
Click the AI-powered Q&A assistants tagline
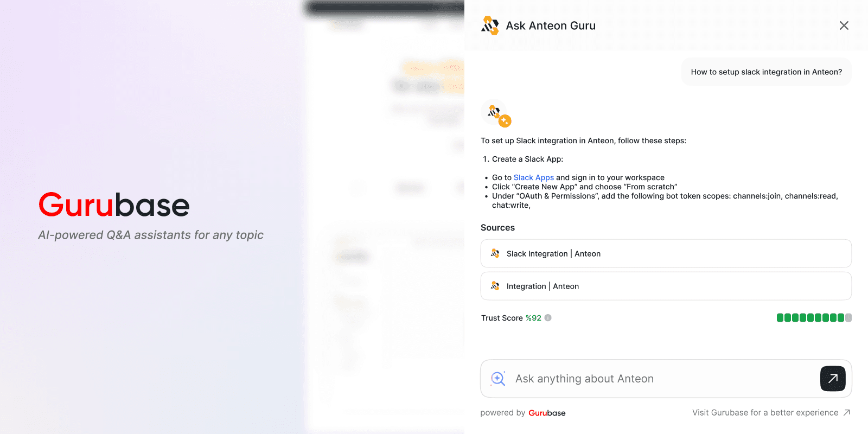point(151,235)
